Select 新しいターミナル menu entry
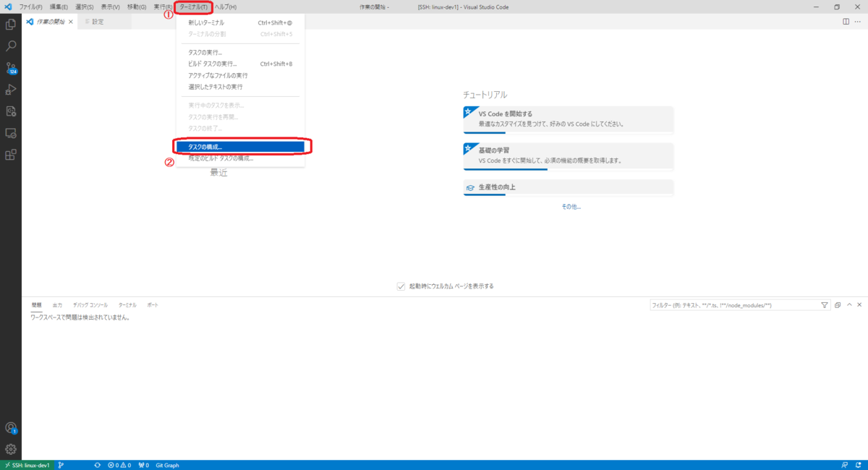The image size is (868, 470). tap(240, 22)
